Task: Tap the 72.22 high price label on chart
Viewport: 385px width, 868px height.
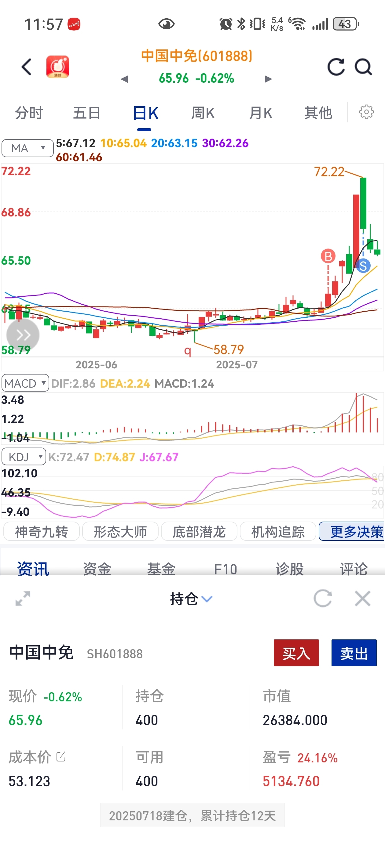Action: pyautogui.click(x=329, y=172)
